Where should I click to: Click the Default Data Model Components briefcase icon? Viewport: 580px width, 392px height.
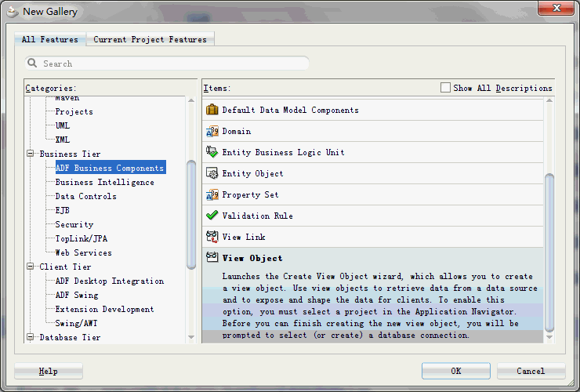tap(212, 110)
